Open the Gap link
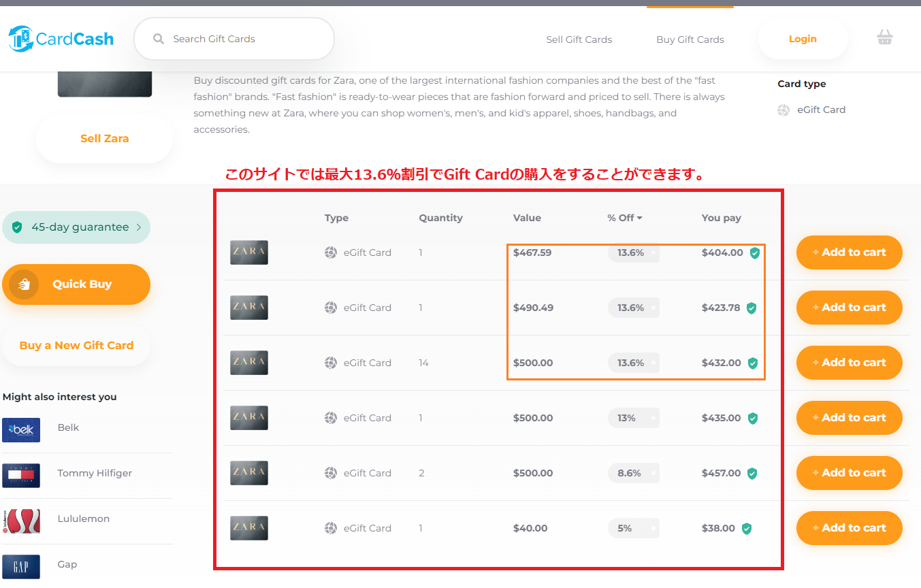 67,564
